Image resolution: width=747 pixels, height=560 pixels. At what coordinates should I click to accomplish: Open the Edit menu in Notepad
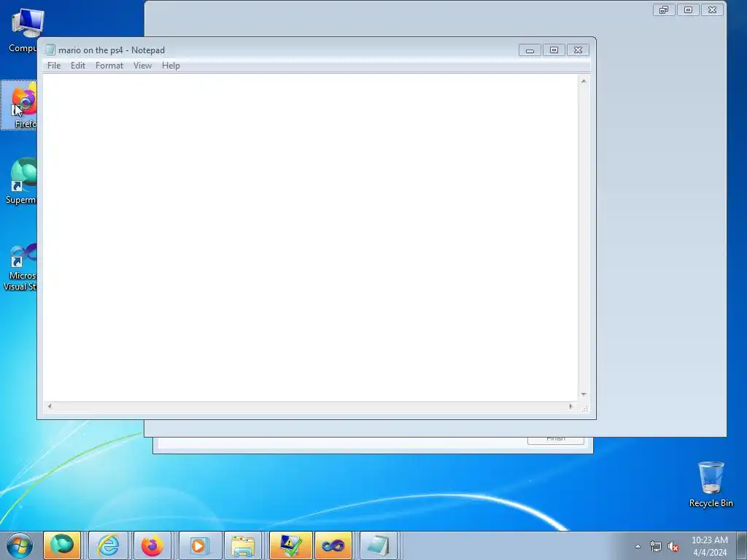(77, 66)
